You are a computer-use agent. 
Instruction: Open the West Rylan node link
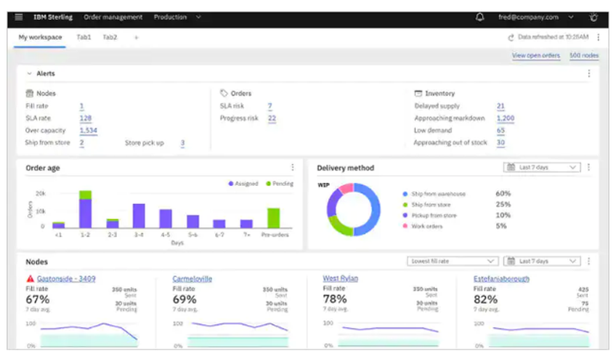[340, 278]
